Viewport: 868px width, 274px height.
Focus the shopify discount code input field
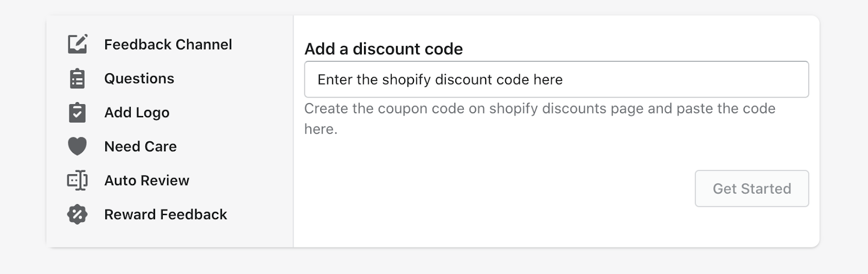[557, 79]
